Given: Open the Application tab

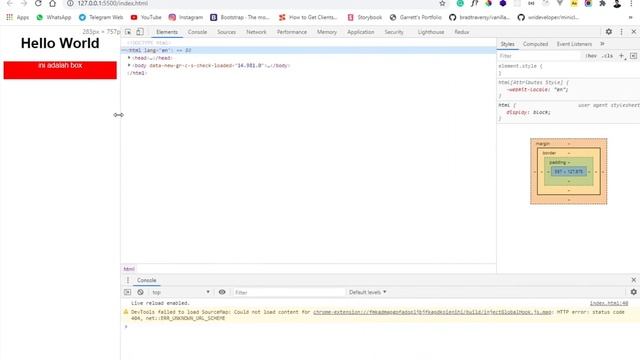Looking at the screenshot, I should point(360,32).
